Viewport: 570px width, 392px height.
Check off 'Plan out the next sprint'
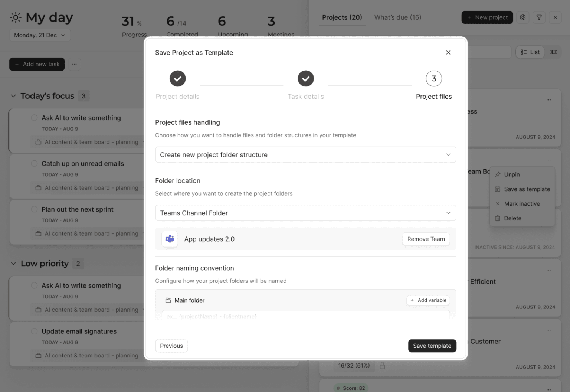34,209
